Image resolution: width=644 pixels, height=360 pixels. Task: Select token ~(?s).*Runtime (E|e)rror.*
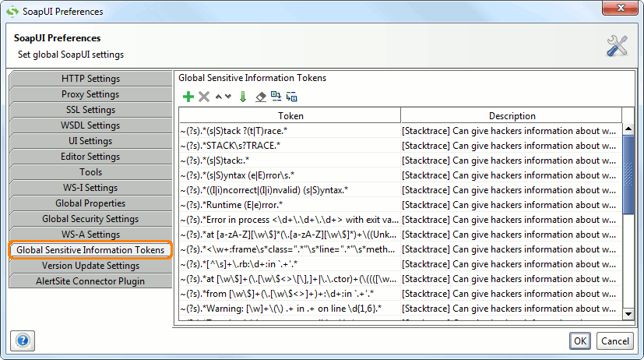click(x=290, y=205)
